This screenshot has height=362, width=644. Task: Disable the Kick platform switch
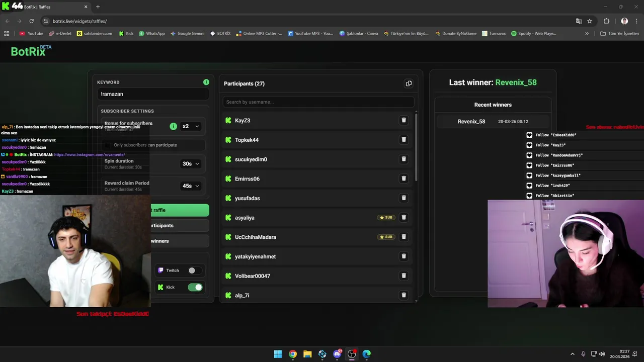(195, 287)
